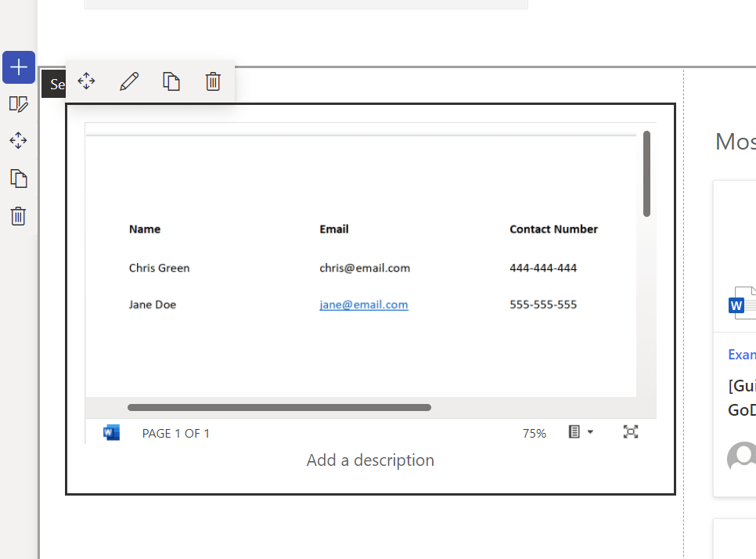Click the move web part icon in toolbar
Image resolution: width=756 pixels, height=559 pixels.
click(x=86, y=81)
